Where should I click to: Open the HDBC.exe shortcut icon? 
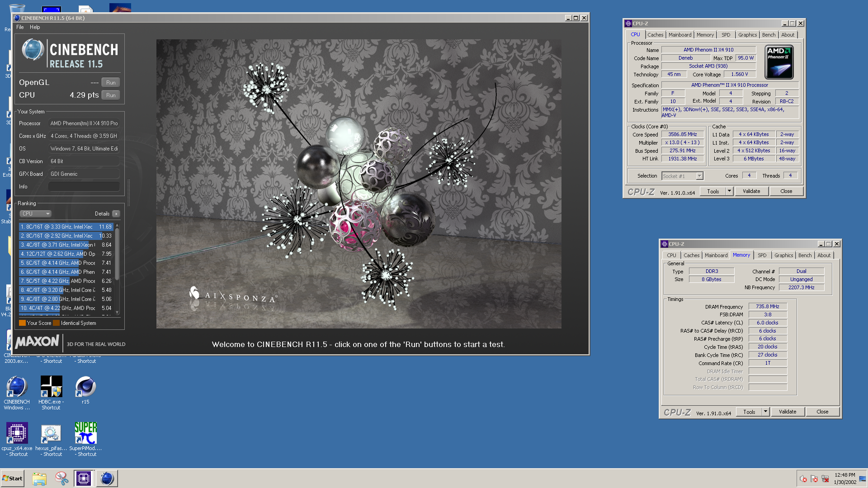tap(51, 392)
